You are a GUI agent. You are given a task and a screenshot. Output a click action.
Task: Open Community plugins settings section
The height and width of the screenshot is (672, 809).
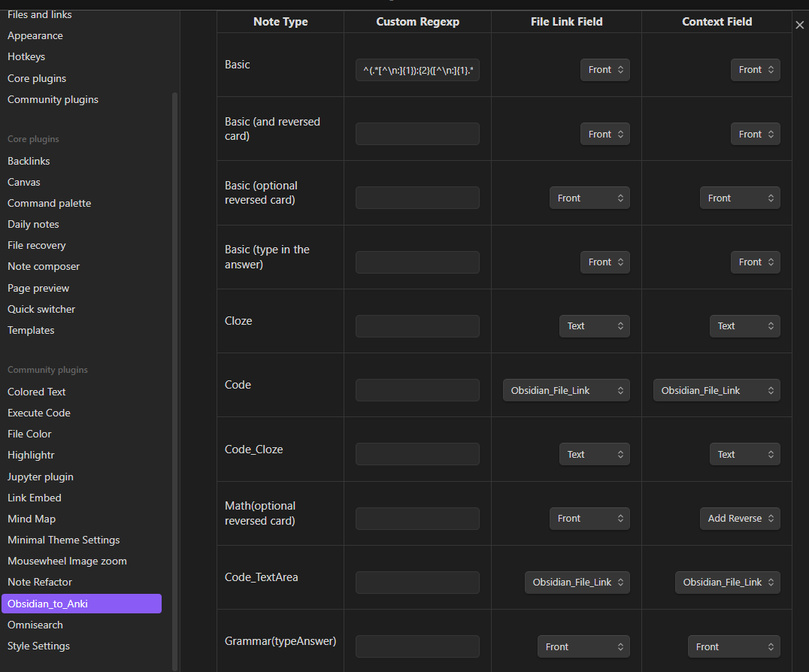point(53,99)
